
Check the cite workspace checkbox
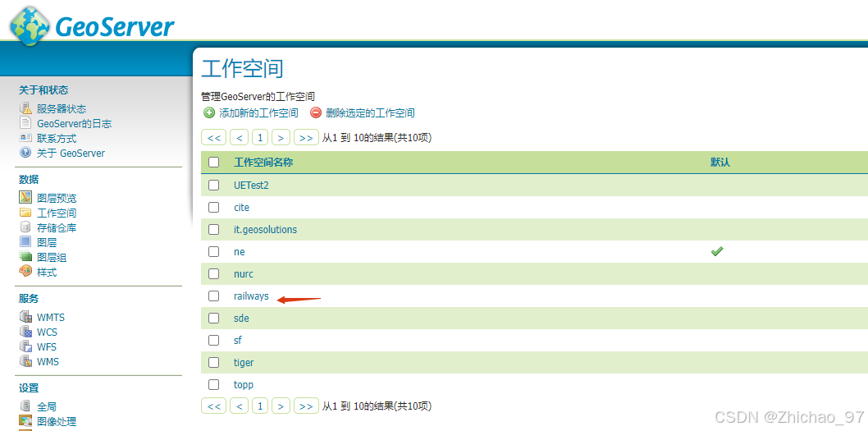[213, 207]
